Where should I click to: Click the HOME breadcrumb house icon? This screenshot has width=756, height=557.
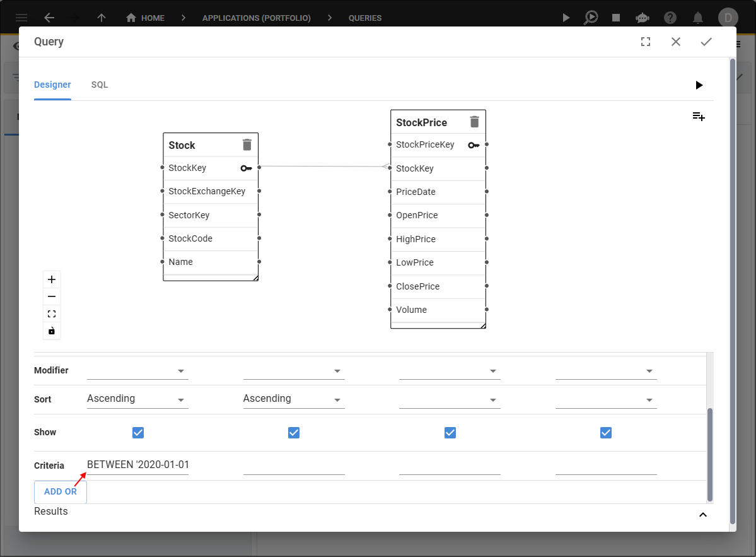pos(131,18)
